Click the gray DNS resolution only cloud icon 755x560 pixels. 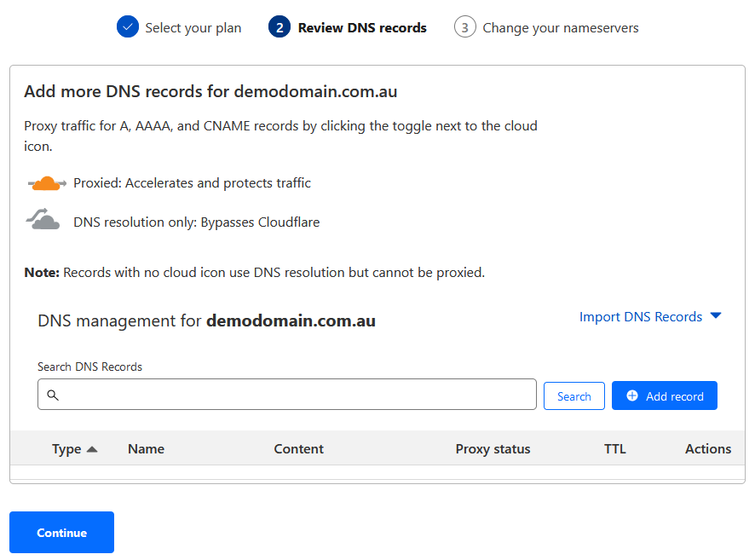tap(43, 219)
